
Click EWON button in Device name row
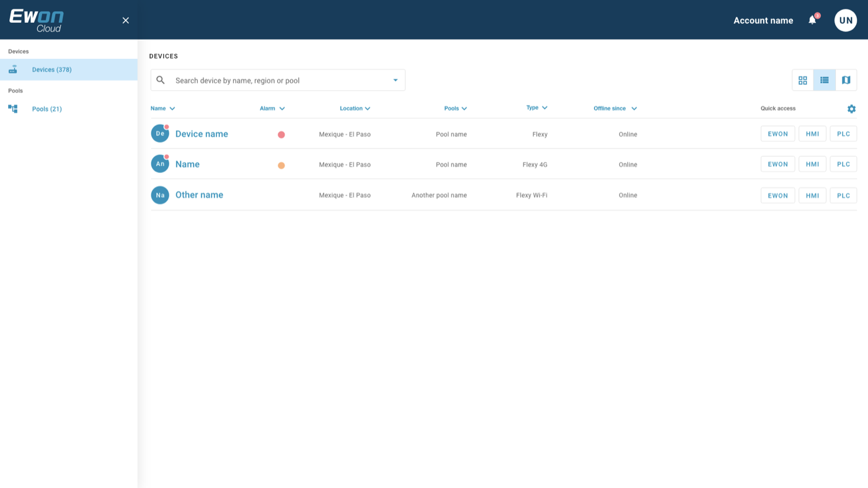tap(777, 134)
